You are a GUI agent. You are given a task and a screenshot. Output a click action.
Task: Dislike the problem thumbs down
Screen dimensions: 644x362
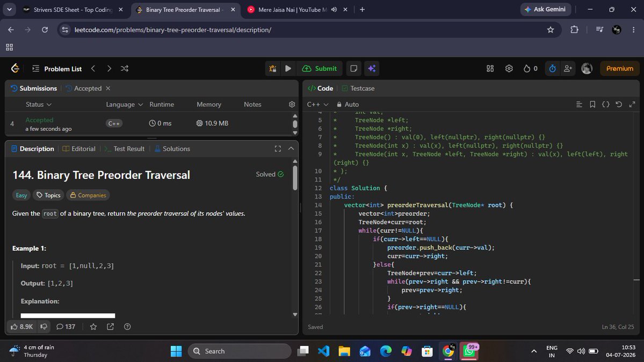[44, 327]
